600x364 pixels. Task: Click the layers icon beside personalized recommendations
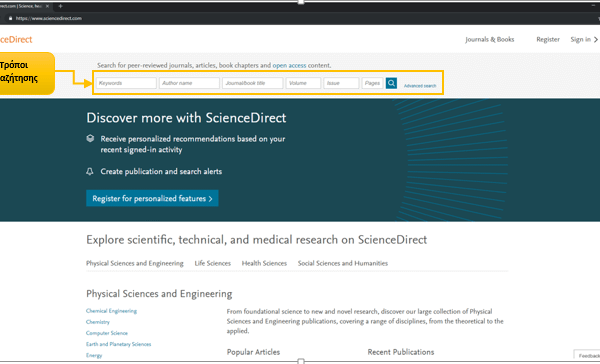[x=90, y=138]
